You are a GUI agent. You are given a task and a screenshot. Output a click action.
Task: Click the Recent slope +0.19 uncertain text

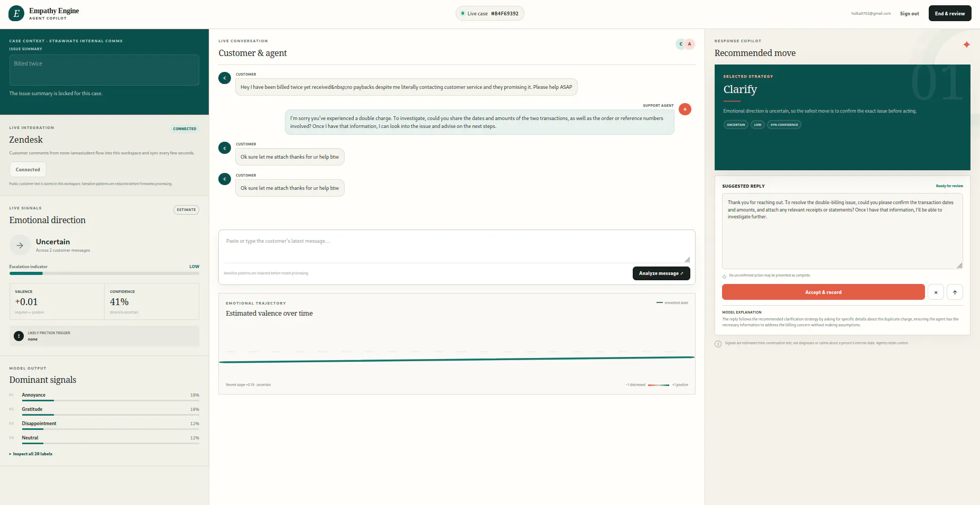tap(248, 385)
